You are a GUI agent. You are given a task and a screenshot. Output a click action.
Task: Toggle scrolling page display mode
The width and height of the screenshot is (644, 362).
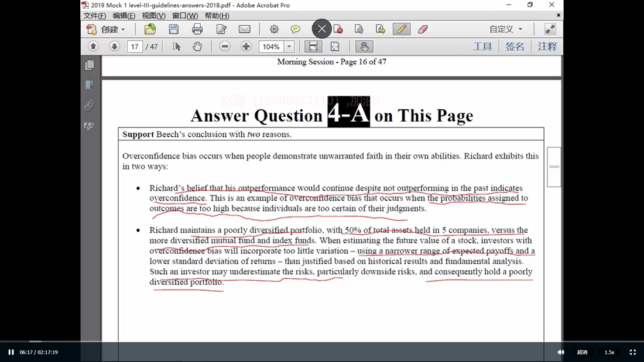313,46
